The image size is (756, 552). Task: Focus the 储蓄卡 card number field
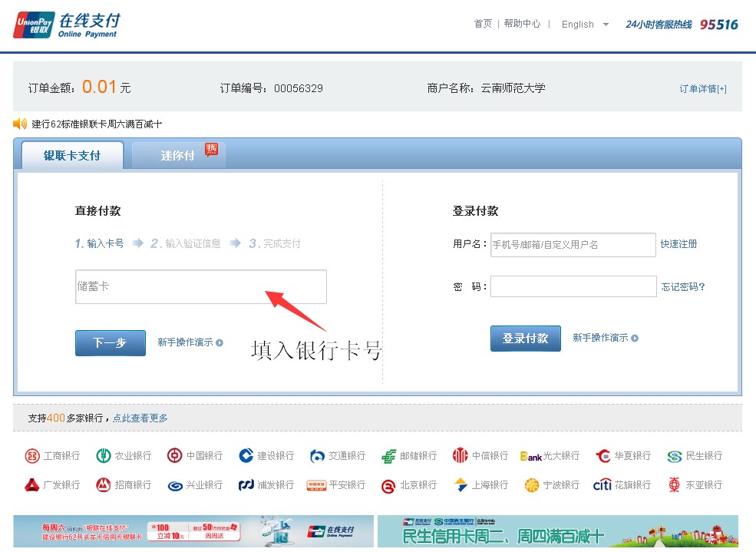point(200,286)
